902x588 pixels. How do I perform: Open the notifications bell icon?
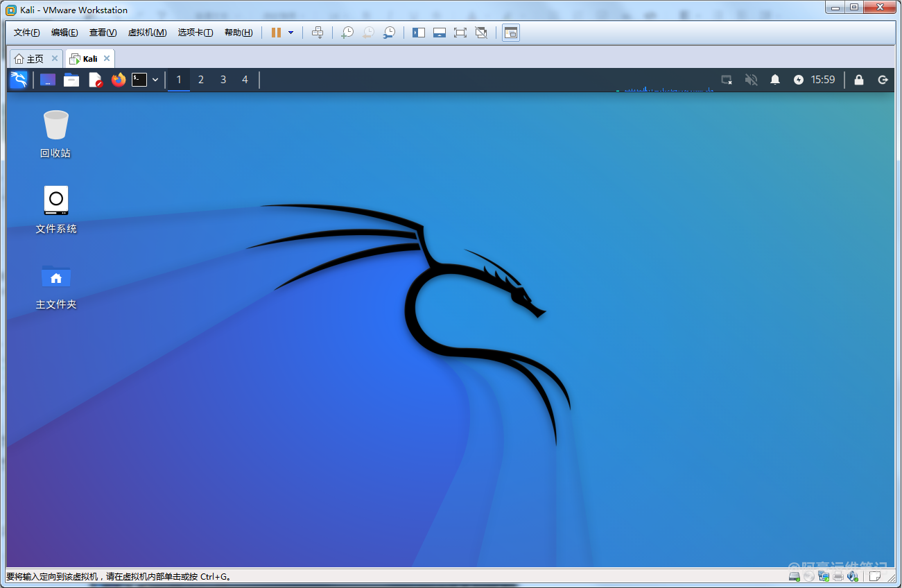coord(775,80)
